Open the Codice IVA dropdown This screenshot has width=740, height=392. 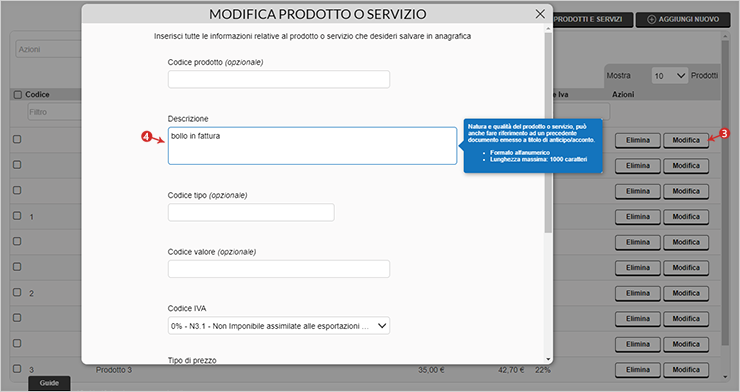point(279,325)
